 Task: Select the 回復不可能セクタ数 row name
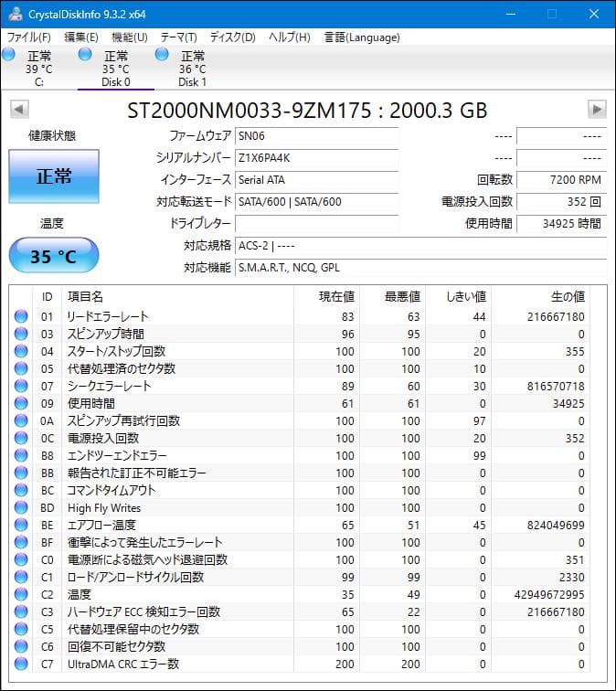pos(116,646)
